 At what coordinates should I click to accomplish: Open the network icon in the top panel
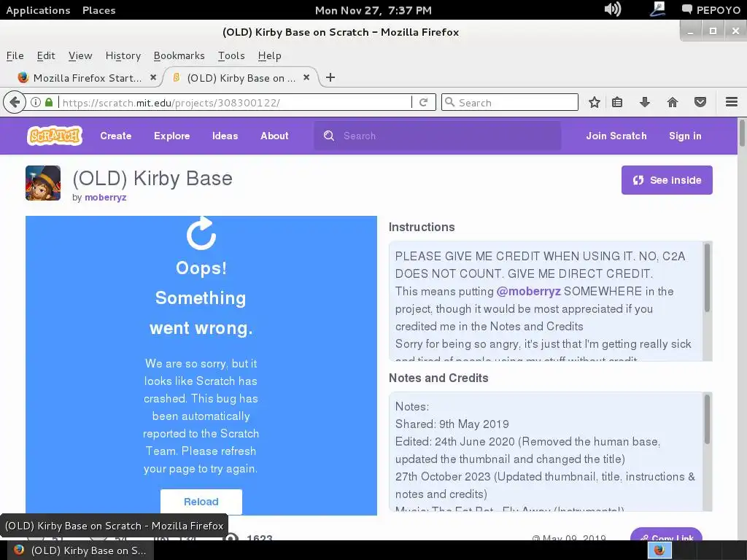point(657,9)
